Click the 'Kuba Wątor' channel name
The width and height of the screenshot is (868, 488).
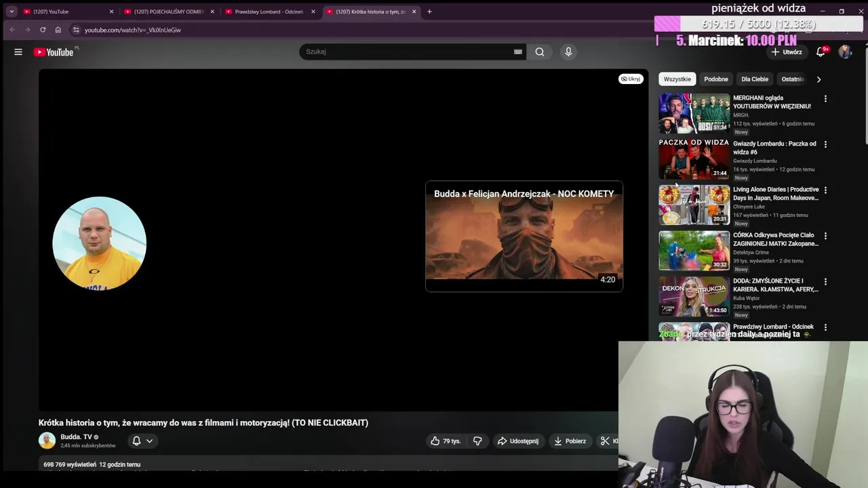click(x=747, y=298)
